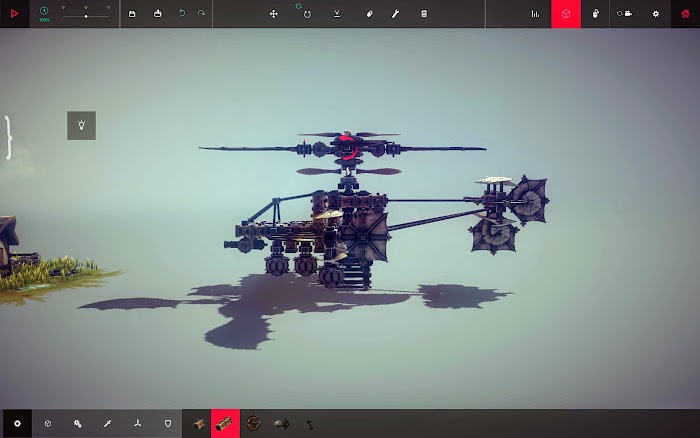Redo the last undone action
The image size is (700, 438).
click(201, 13)
